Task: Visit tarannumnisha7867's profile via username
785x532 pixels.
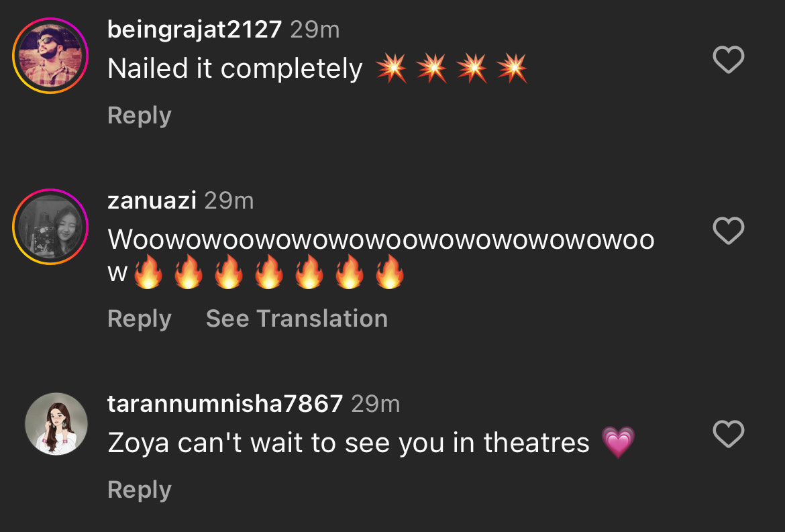Action: point(225,403)
